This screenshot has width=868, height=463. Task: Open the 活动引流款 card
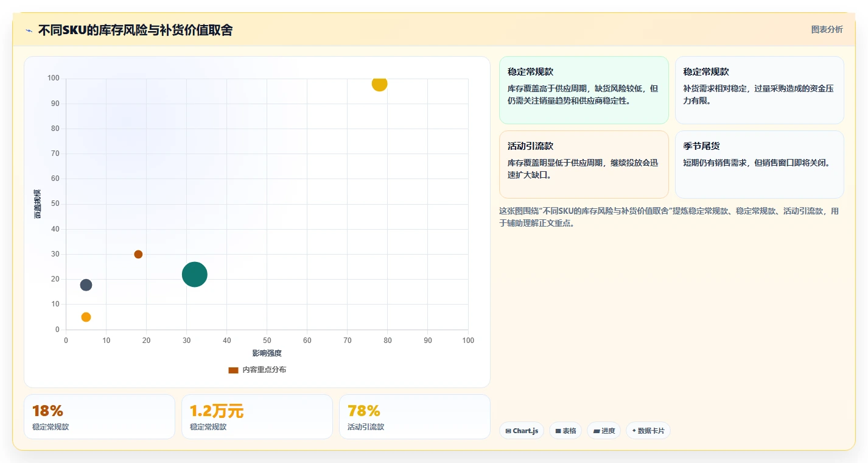pyautogui.click(x=584, y=164)
